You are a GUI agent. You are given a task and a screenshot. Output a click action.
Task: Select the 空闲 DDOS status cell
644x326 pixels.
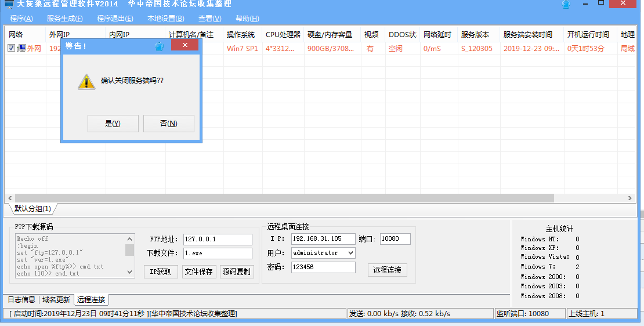tap(403, 49)
